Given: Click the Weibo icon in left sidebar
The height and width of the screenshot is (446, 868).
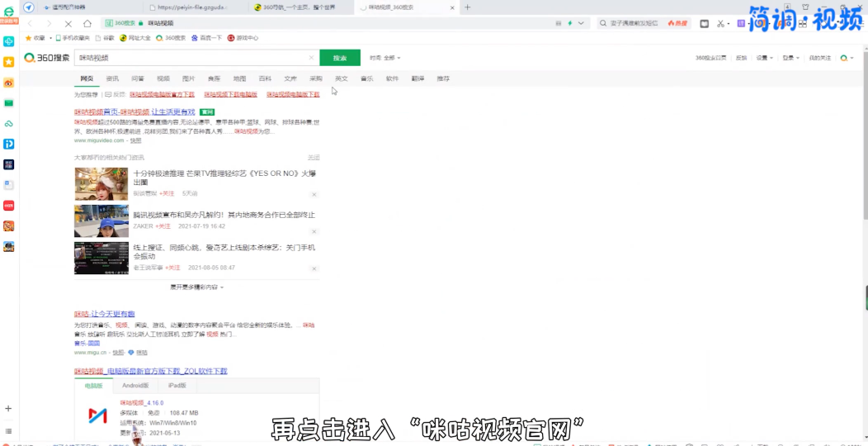Looking at the screenshot, I should tap(8, 83).
